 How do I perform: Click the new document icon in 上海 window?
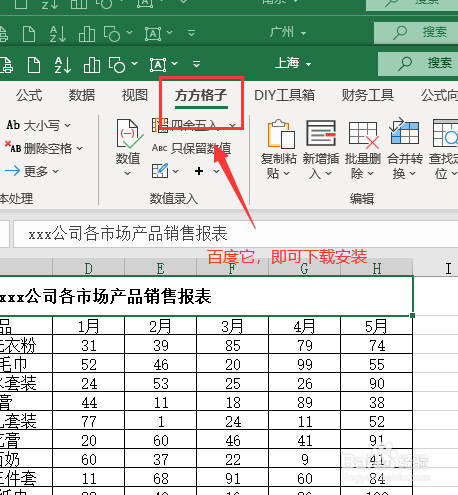(34, 64)
